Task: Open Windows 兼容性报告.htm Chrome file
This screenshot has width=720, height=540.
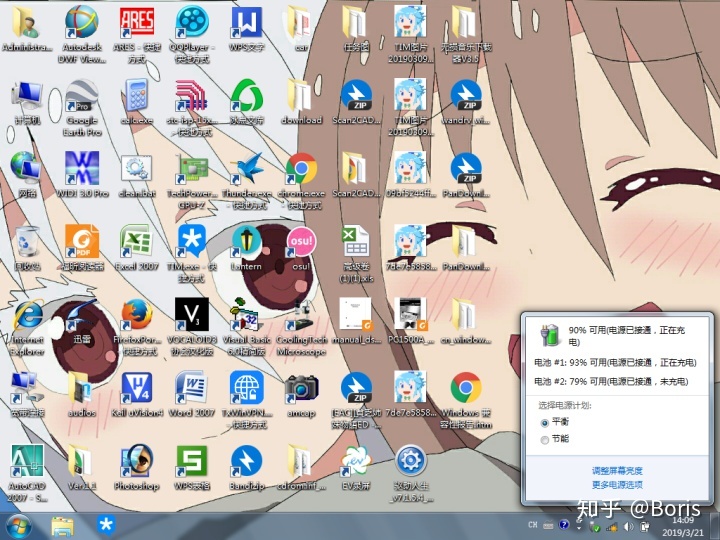Action: click(x=466, y=388)
